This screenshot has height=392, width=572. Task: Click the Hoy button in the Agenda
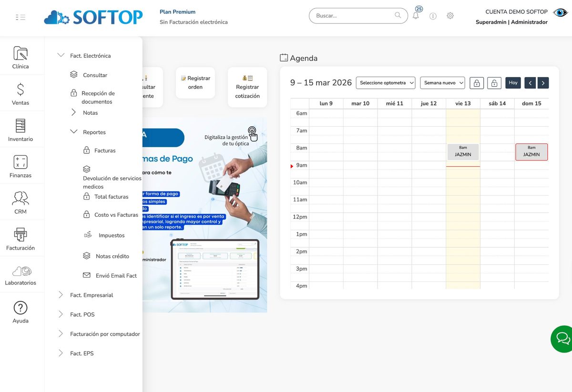513,82
